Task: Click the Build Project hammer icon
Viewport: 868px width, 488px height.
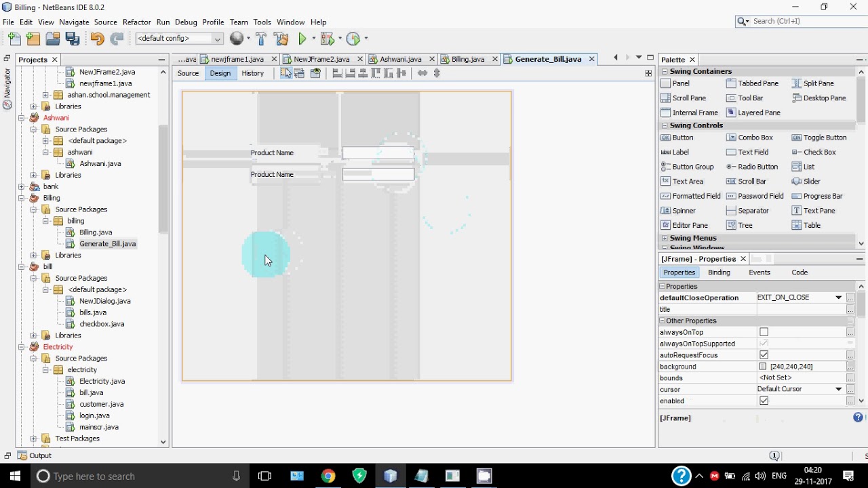Action: (261, 39)
